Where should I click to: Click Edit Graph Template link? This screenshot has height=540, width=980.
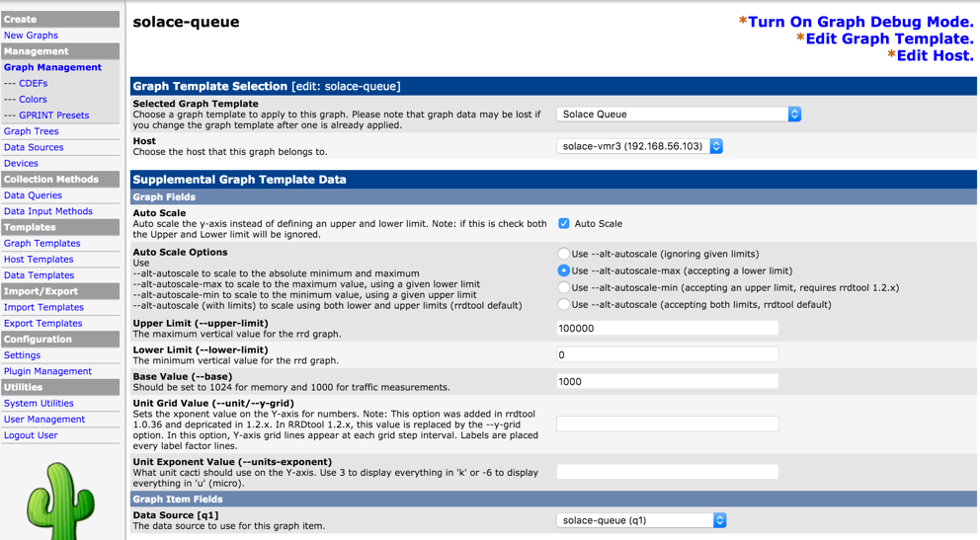(889, 39)
